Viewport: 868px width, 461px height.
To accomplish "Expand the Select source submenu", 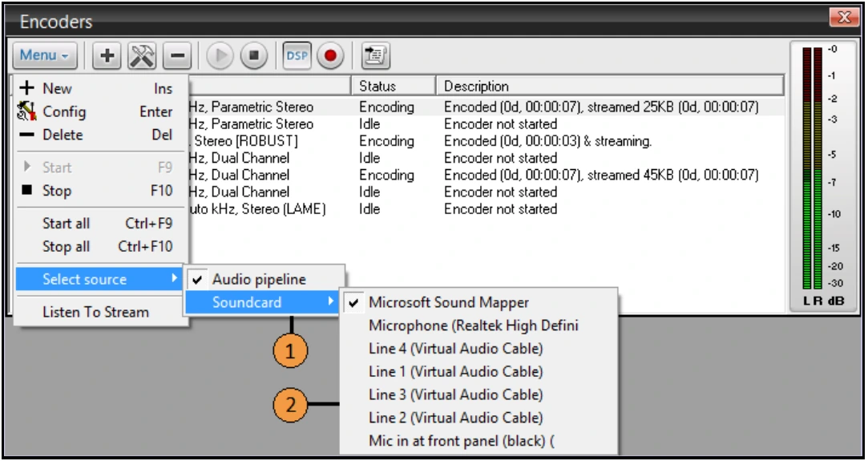I will point(99,280).
